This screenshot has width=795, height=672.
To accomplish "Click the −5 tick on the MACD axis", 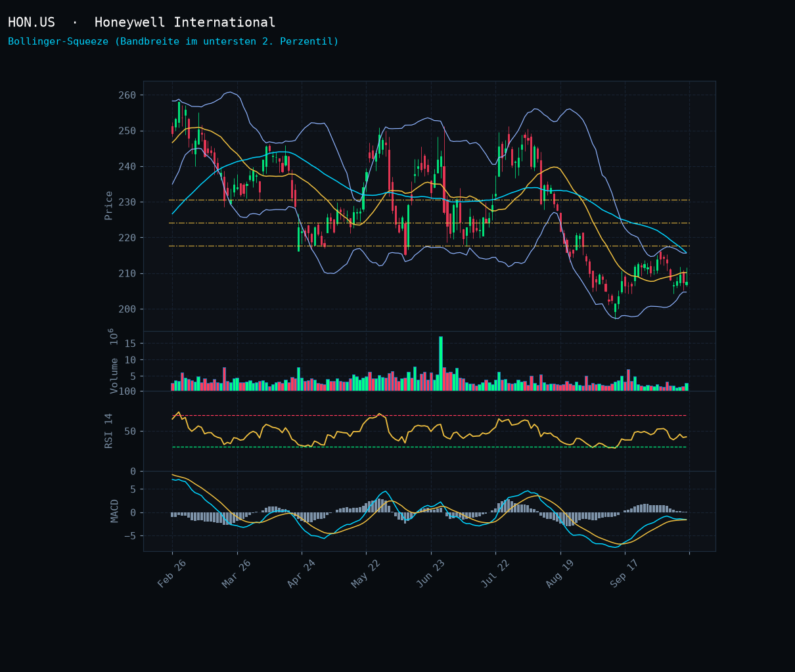I will tap(130, 536).
